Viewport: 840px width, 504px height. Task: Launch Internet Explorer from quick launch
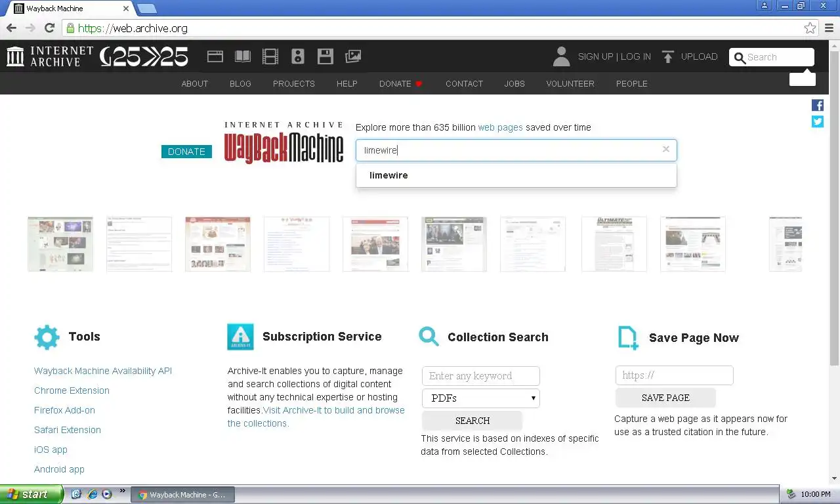pyautogui.click(x=92, y=494)
